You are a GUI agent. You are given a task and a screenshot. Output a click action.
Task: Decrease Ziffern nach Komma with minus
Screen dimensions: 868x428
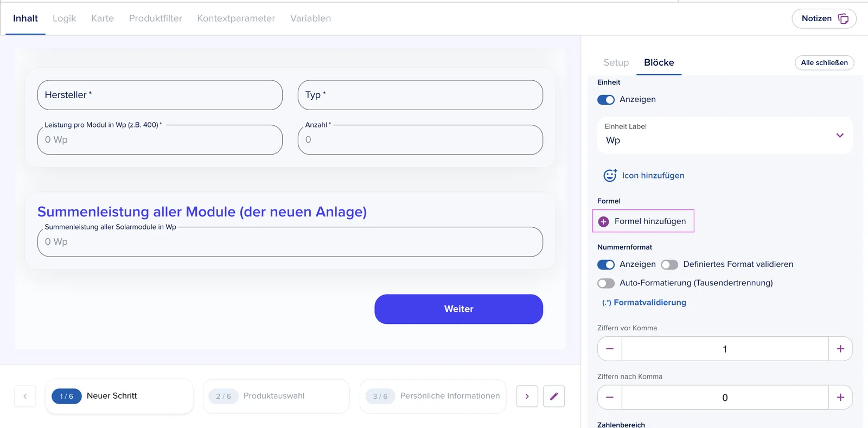pos(610,398)
